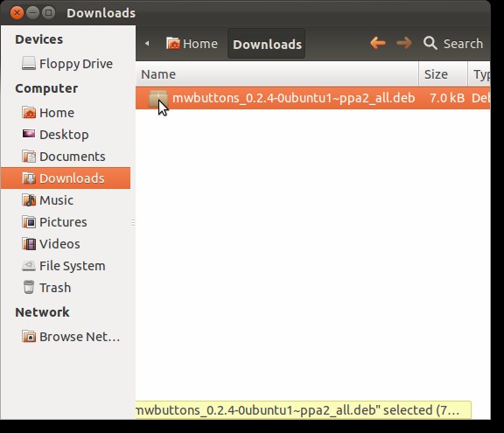This screenshot has width=504, height=433.
Task: Click the sidebar pane resize handle
Action: tap(133, 222)
